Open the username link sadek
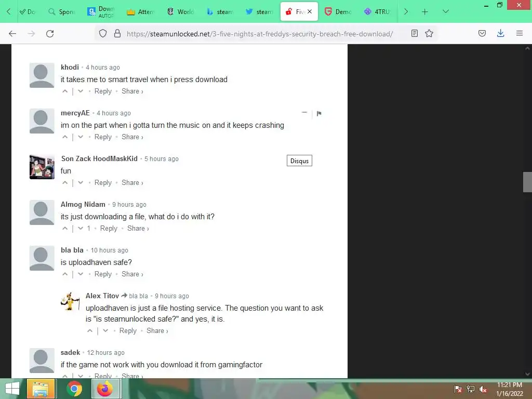The width and height of the screenshot is (532, 399). [70, 353]
